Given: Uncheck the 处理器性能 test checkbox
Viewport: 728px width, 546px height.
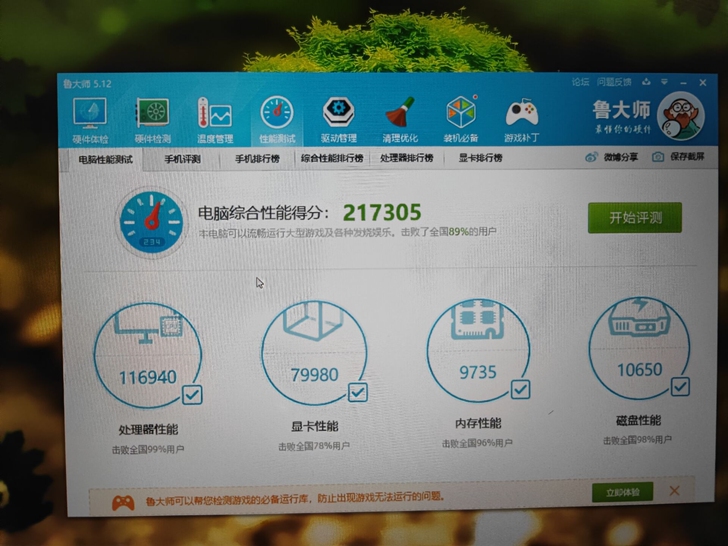Looking at the screenshot, I should (x=192, y=395).
